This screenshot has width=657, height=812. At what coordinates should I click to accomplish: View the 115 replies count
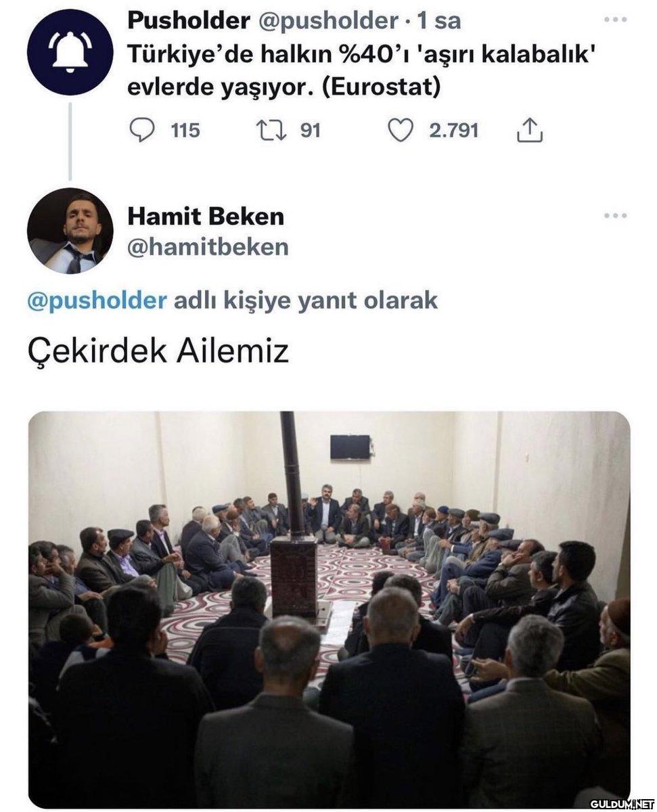(185, 130)
